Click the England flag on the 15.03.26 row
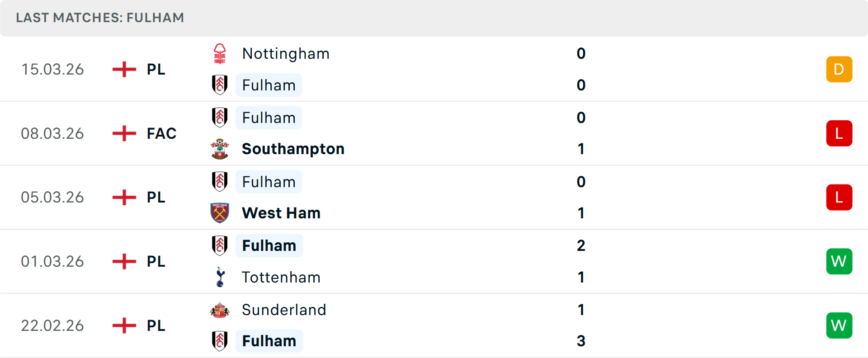 (x=124, y=69)
